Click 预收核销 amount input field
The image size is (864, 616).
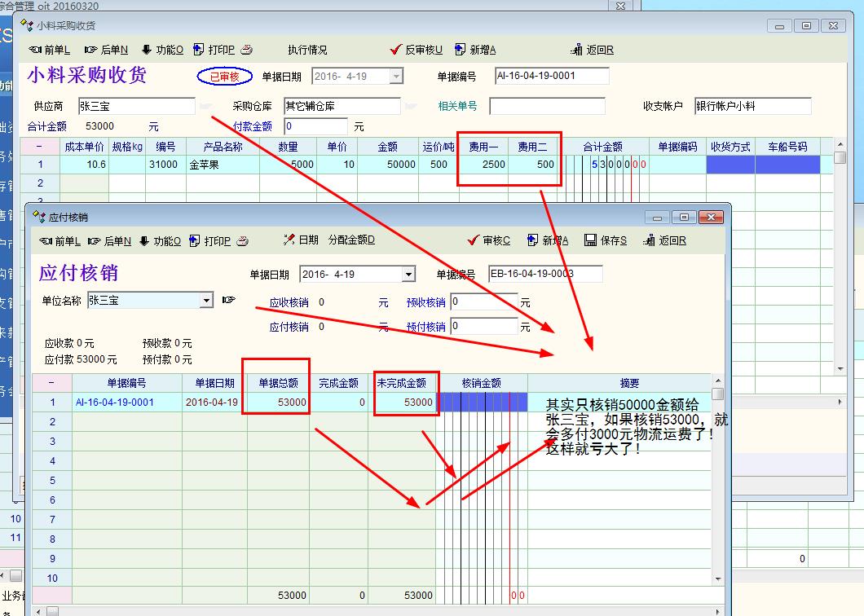[x=483, y=302]
